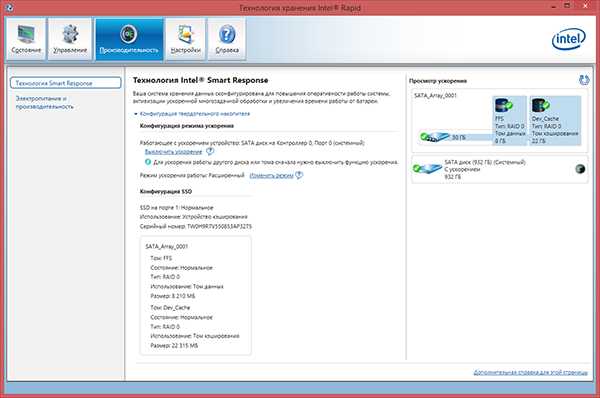Click the change mode link
The width and height of the screenshot is (600, 398).
coord(271,176)
